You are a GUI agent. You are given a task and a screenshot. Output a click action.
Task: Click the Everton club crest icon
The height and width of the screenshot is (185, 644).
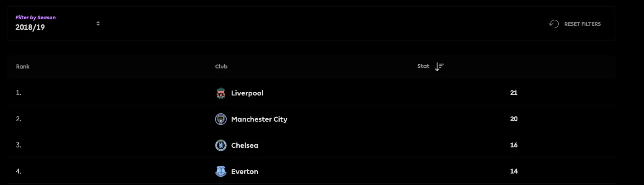pos(221,172)
